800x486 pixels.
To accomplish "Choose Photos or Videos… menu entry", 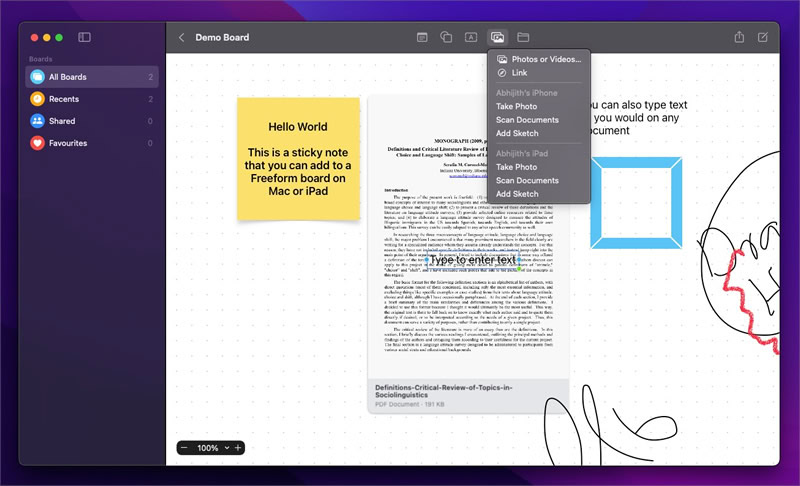I will 539,59.
